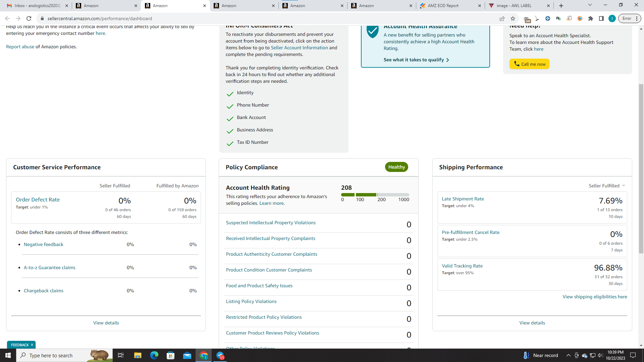Select the first Amazon tab
The height and width of the screenshot is (362, 644).
[x=106, y=6]
